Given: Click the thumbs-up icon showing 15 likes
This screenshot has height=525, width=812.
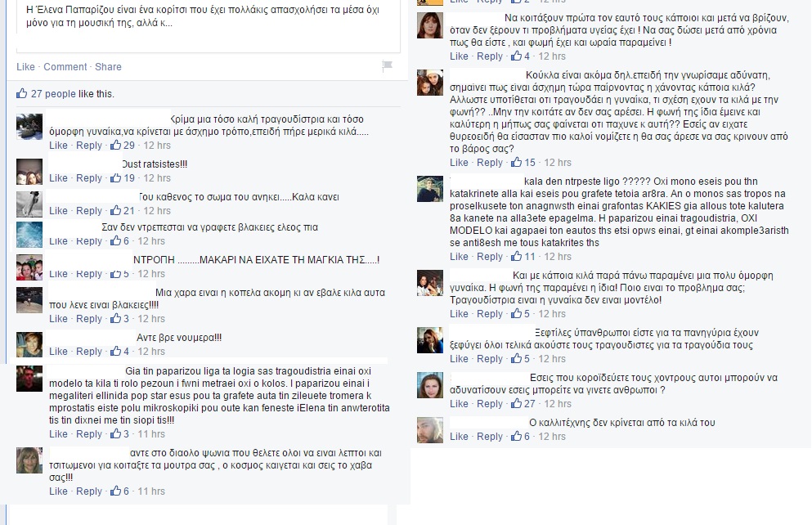Looking at the screenshot, I should [x=516, y=162].
